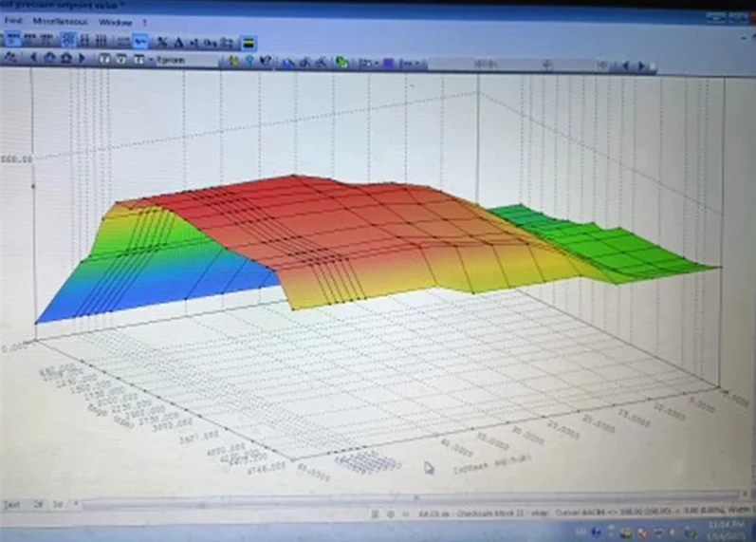Click the first status bar icon left of the checksum text
The image size is (756, 542).
tap(375, 514)
